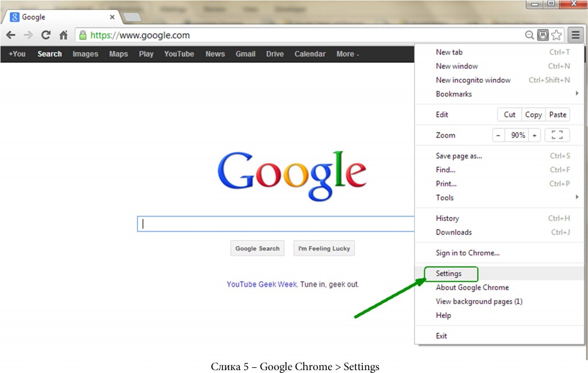Viewport: 588px width, 373px height.
Task: Open Help from the Chrome menu
Action: pos(500,315)
